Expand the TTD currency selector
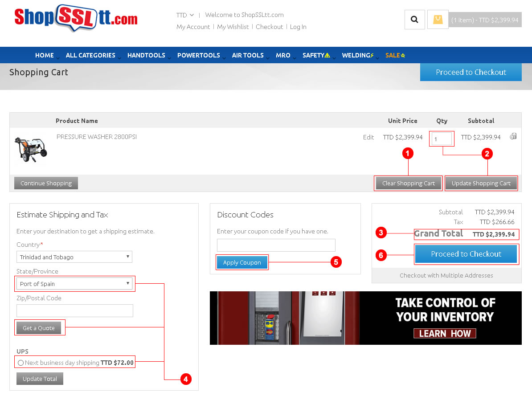This screenshot has width=532, height=396. pyautogui.click(x=185, y=15)
